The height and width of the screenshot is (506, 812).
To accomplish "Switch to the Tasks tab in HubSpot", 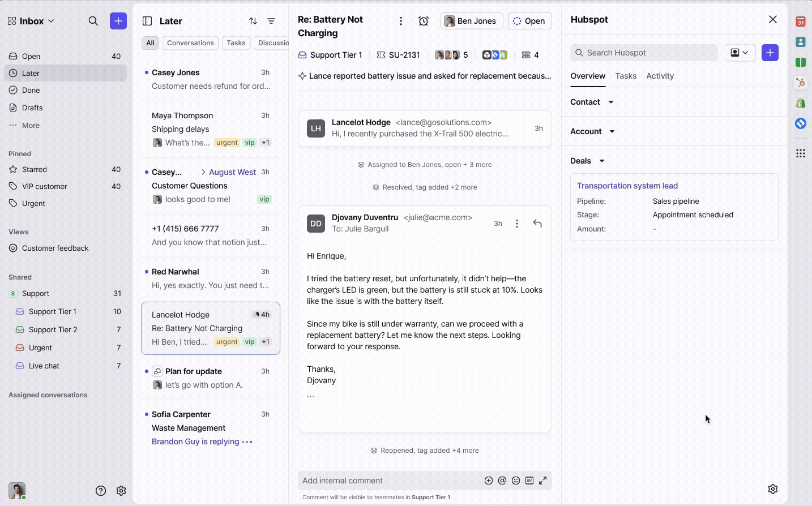I will tap(626, 76).
